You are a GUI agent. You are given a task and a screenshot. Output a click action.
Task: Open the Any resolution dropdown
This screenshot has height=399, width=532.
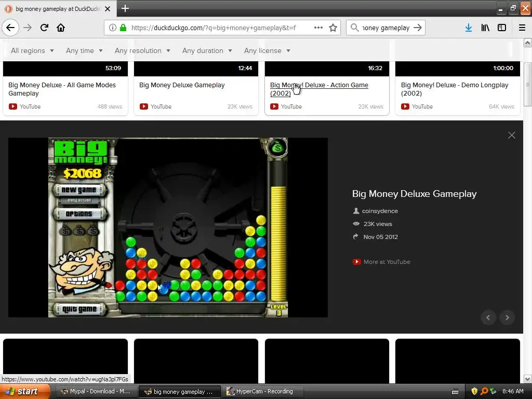[142, 50]
